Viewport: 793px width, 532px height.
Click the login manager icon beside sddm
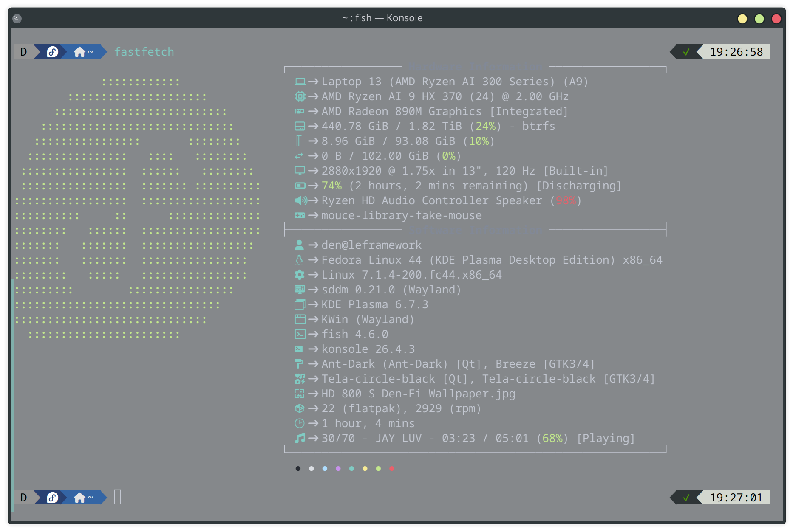(x=300, y=290)
